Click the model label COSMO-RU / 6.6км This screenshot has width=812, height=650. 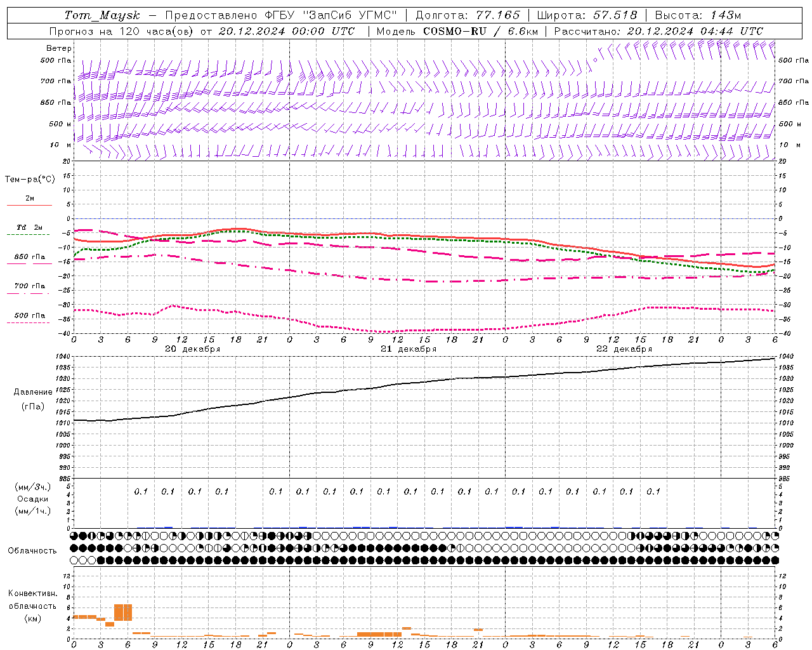480,31
